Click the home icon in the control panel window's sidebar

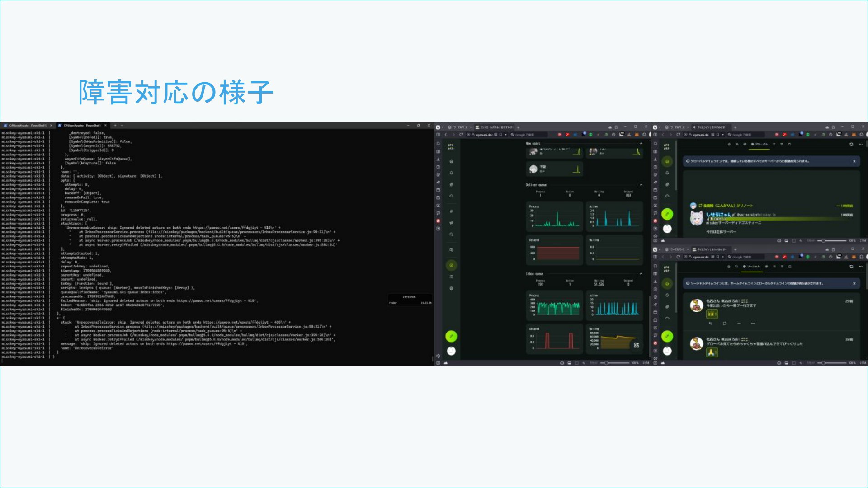pyautogui.click(x=451, y=161)
